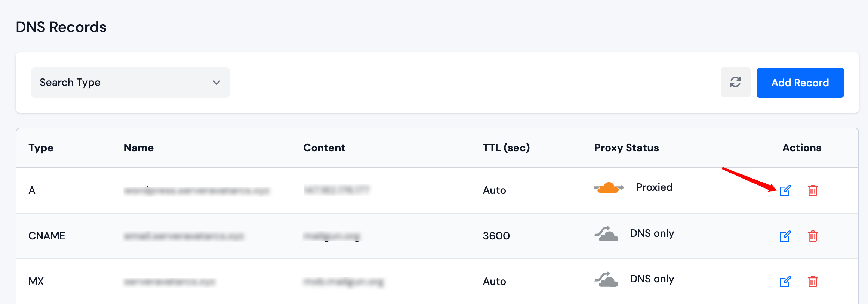Delete the MX record
This screenshot has width=868, height=304.
point(813,282)
